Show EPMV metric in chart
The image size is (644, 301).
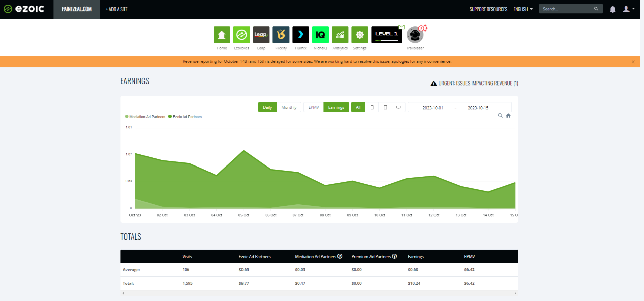(314, 107)
